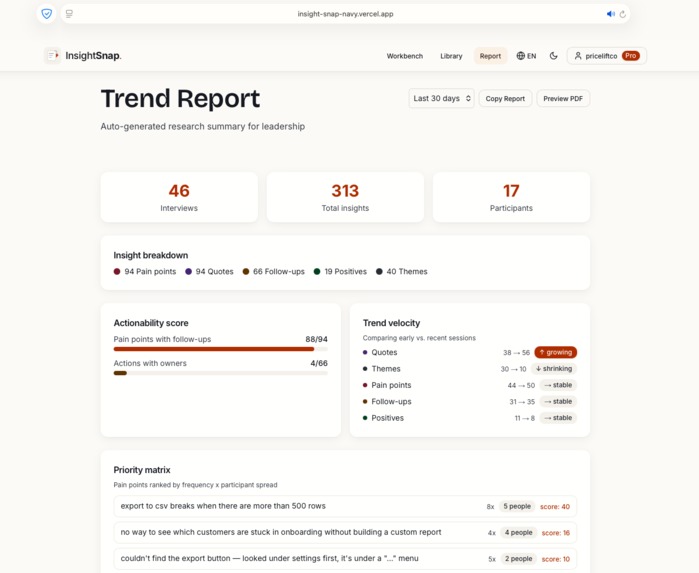This screenshot has height=573, width=699.
Task: Select the couldn't find export button row
Action: pos(345,559)
